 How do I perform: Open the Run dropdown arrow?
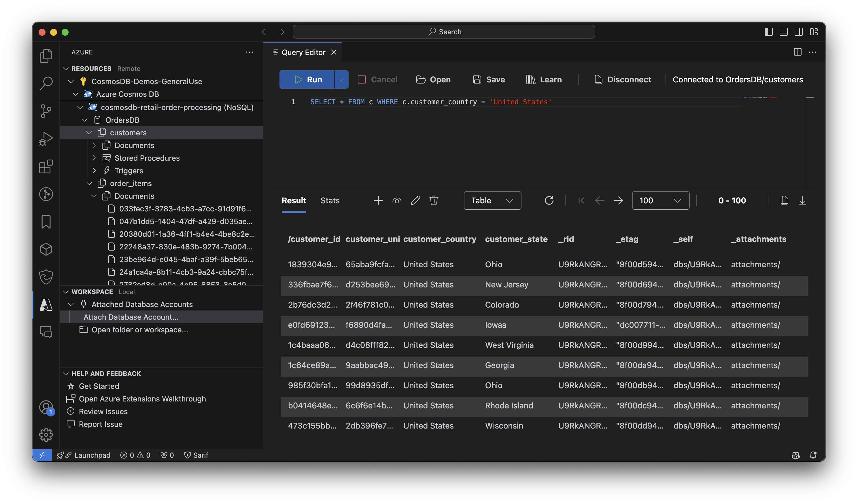[x=341, y=79]
